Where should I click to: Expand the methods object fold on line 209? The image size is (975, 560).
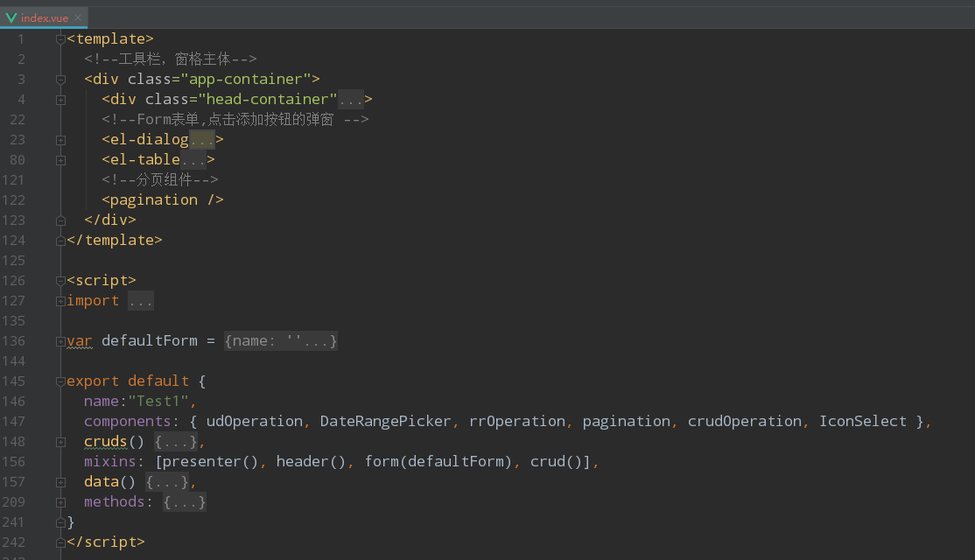60,502
